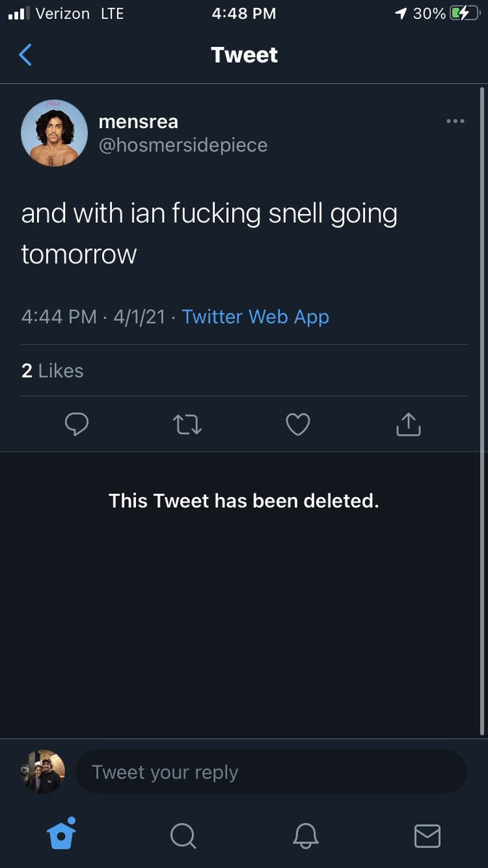This screenshot has width=488, height=868.
Task: Like the tweet with heart icon
Action: click(298, 425)
